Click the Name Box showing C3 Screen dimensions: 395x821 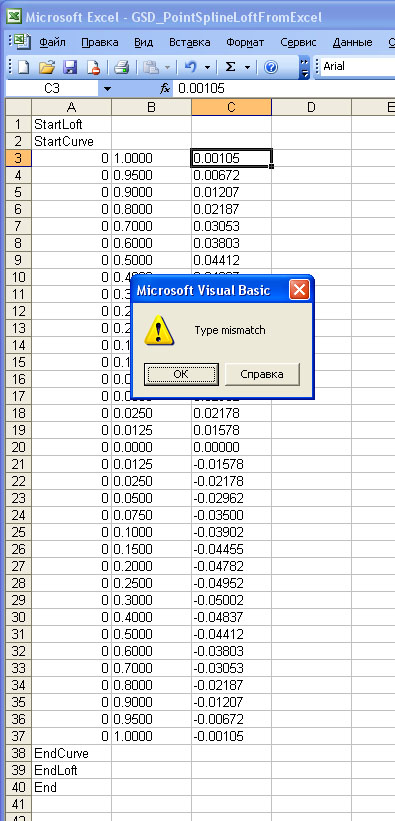click(x=52, y=89)
